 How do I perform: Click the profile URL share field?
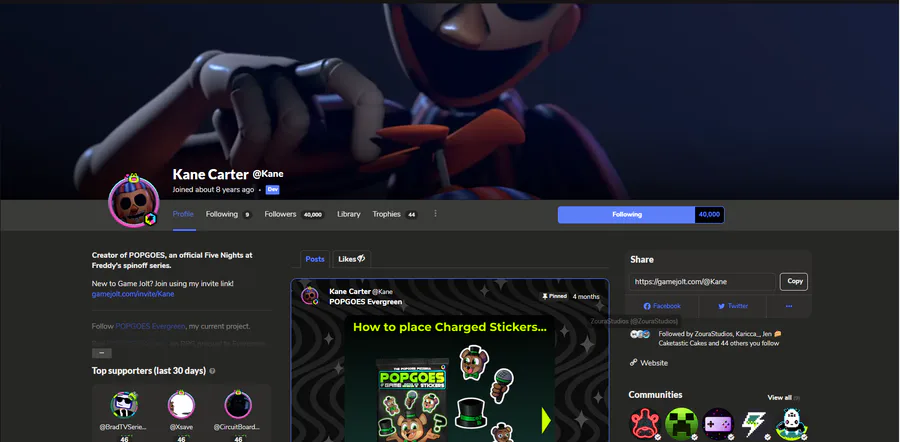pos(702,282)
